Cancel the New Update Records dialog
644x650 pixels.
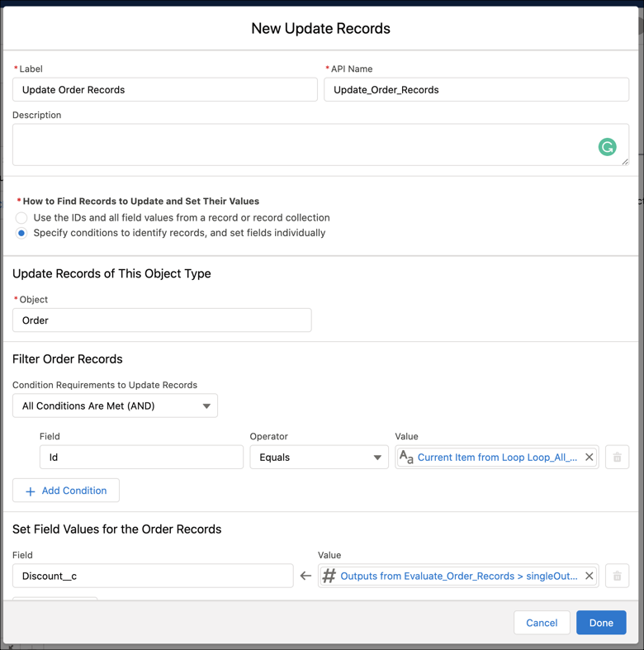542,622
